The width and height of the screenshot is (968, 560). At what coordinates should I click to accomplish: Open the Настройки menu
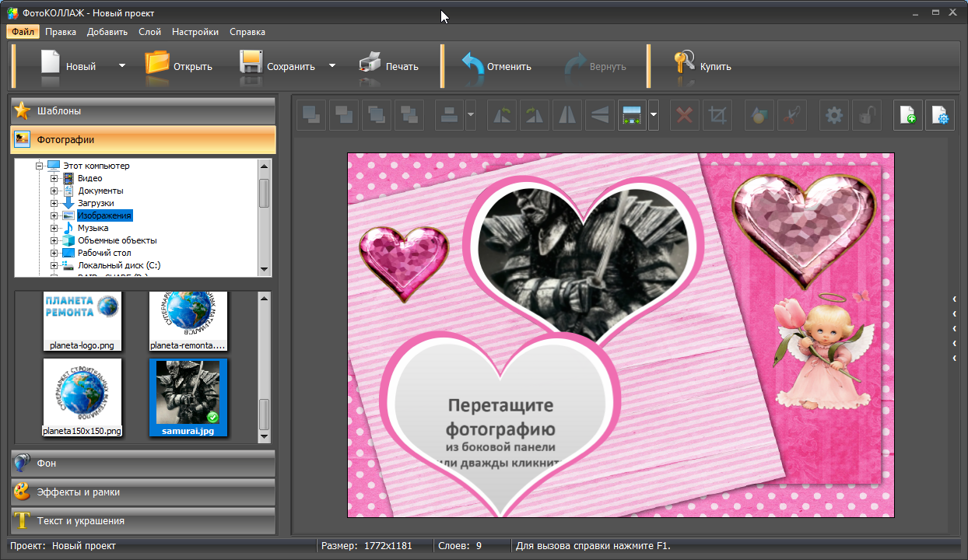(195, 32)
